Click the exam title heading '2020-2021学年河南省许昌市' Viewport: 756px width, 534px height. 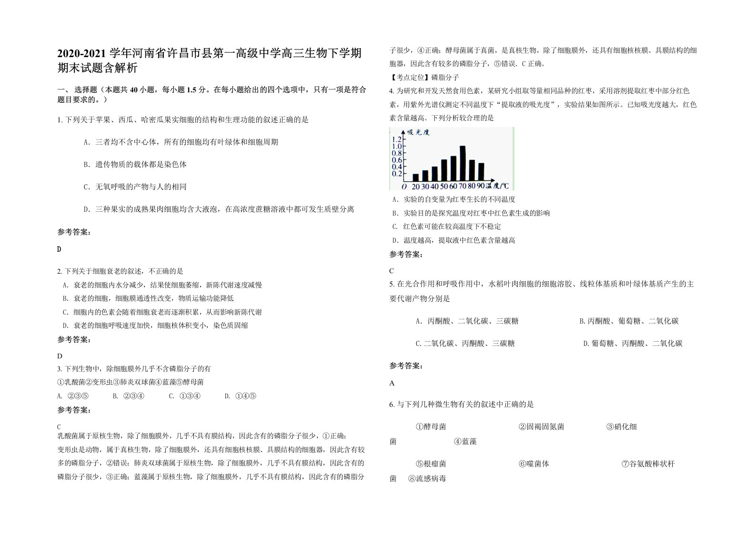point(209,60)
